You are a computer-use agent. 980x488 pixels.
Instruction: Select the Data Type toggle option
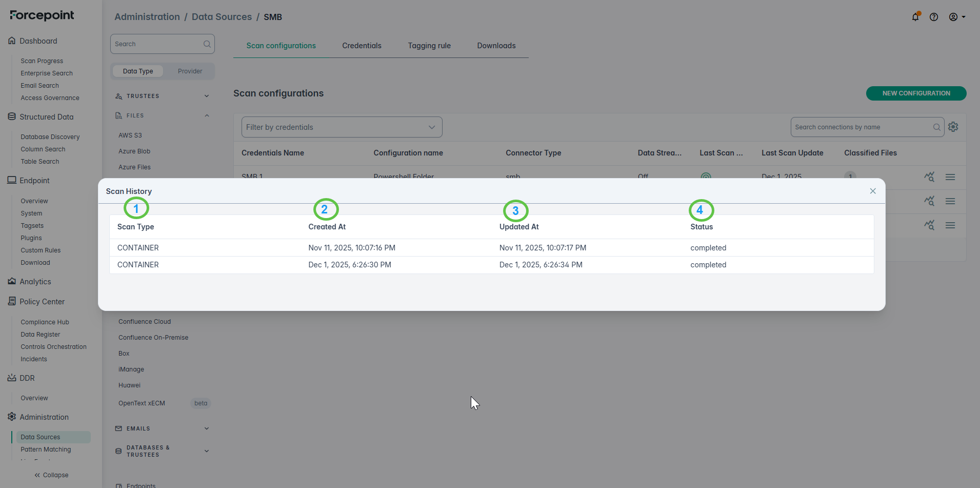point(138,71)
